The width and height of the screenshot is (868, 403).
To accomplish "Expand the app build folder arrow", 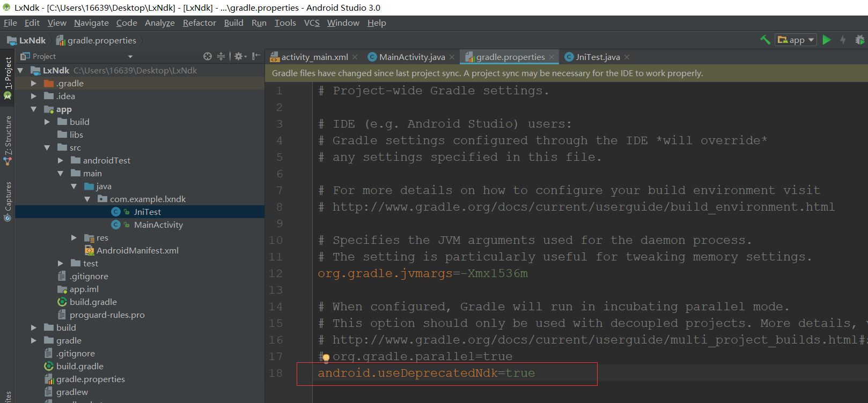I will click(x=47, y=122).
